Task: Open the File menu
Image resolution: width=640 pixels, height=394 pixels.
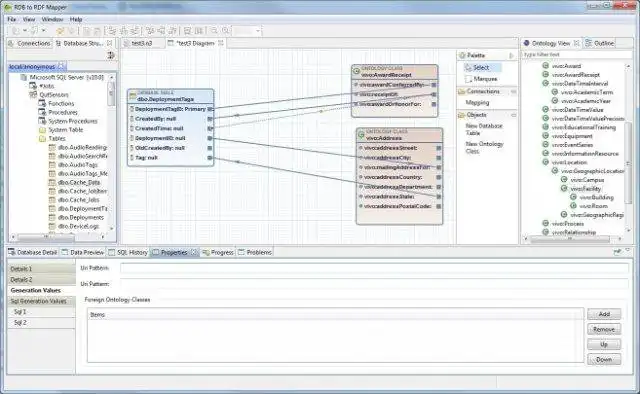Action: (x=11, y=19)
